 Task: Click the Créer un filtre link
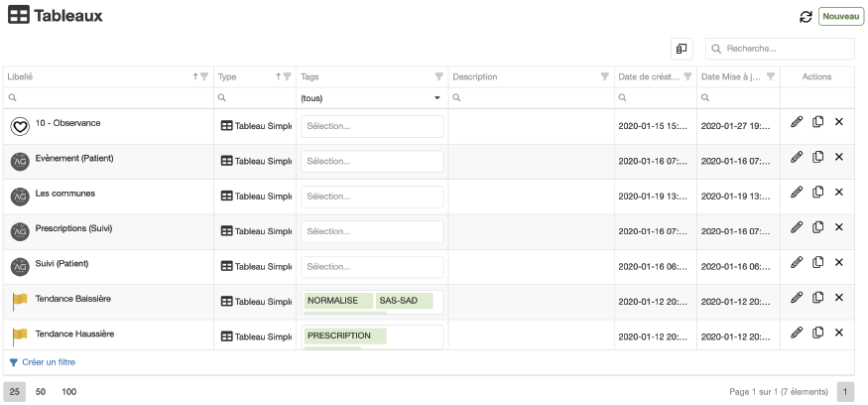tap(48, 362)
